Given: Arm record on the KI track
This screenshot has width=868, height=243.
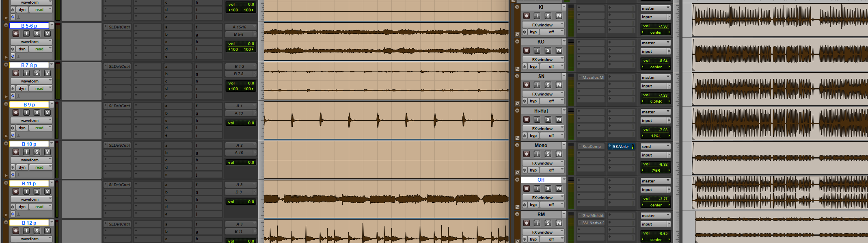Looking at the screenshot, I should (x=527, y=16).
